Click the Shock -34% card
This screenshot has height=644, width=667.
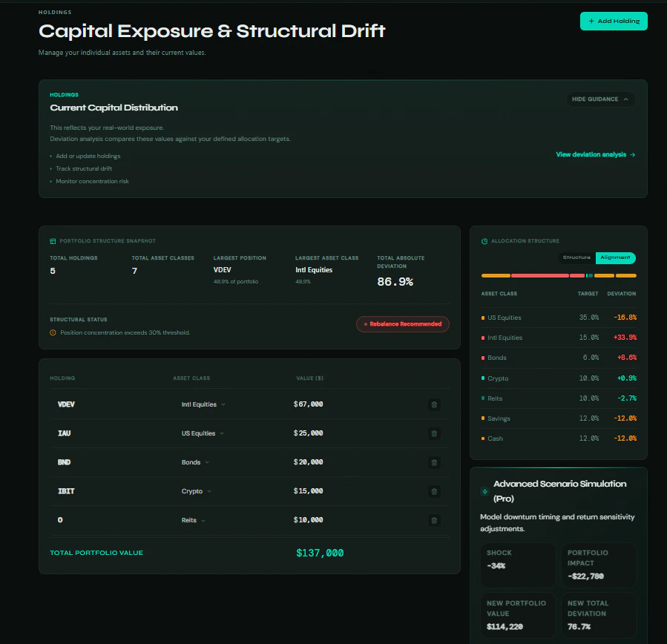518,565
